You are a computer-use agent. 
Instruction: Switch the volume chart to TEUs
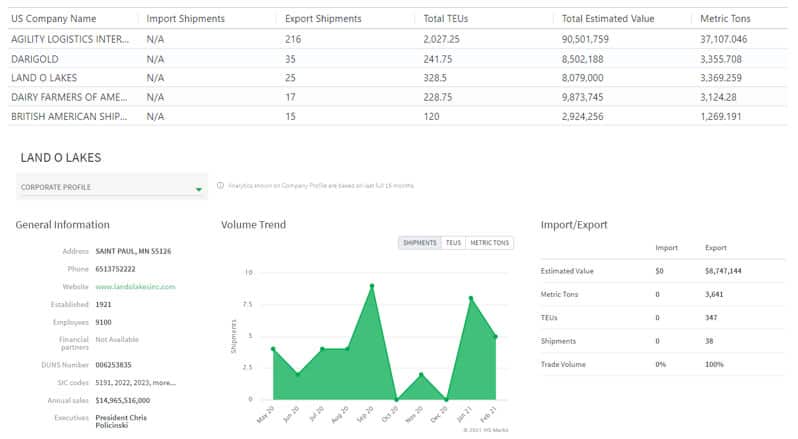(x=453, y=243)
